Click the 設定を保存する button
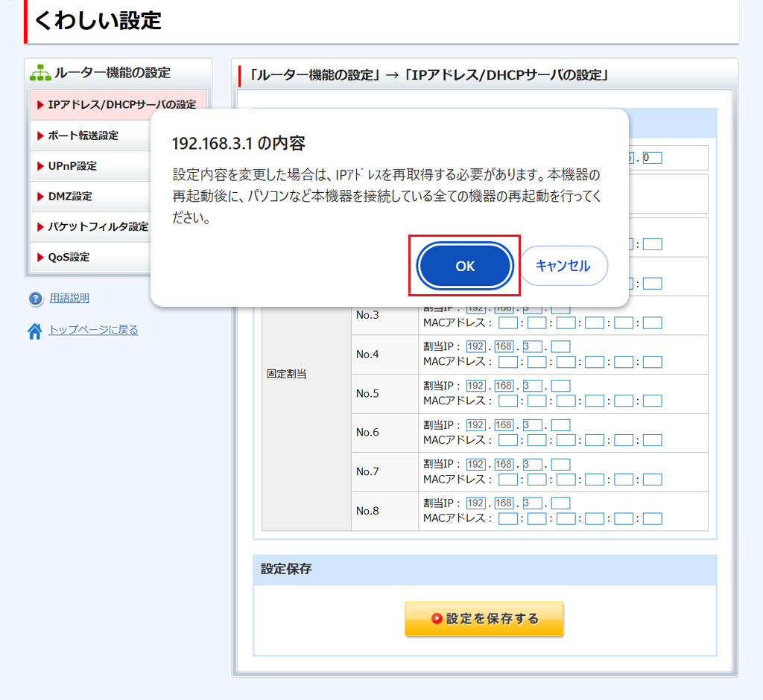This screenshot has width=763, height=700. 484,619
